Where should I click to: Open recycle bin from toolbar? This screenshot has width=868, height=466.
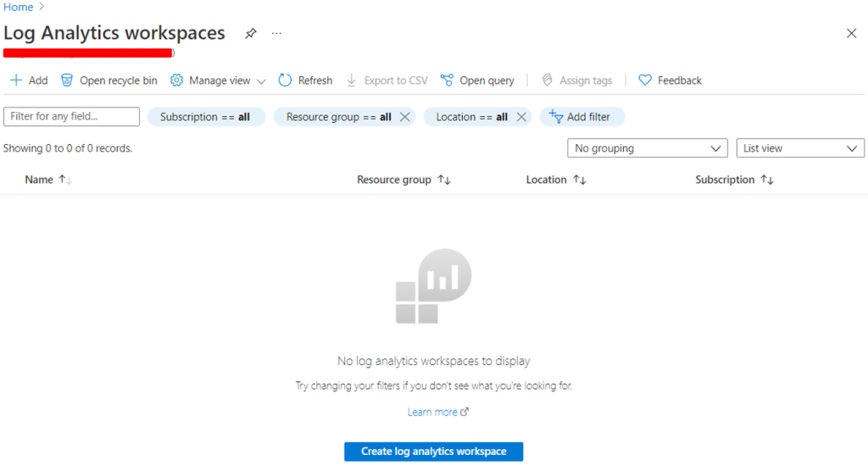click(x=109, y=80)
